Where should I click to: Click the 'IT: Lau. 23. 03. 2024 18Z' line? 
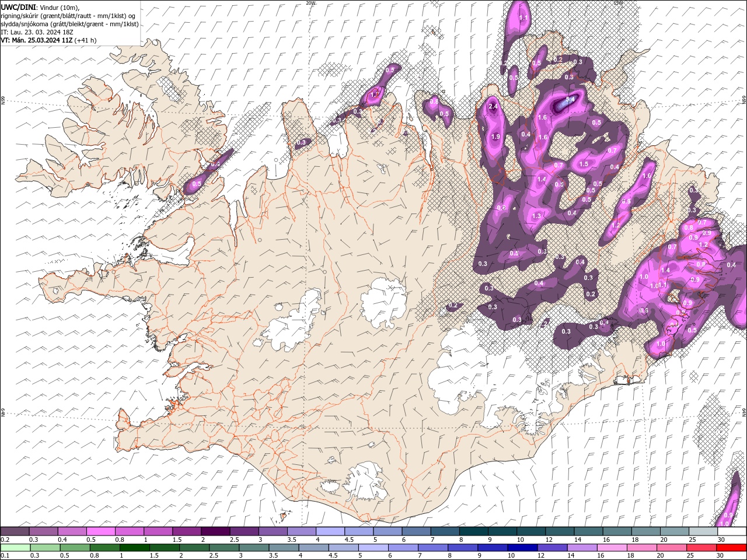point(36,32)
